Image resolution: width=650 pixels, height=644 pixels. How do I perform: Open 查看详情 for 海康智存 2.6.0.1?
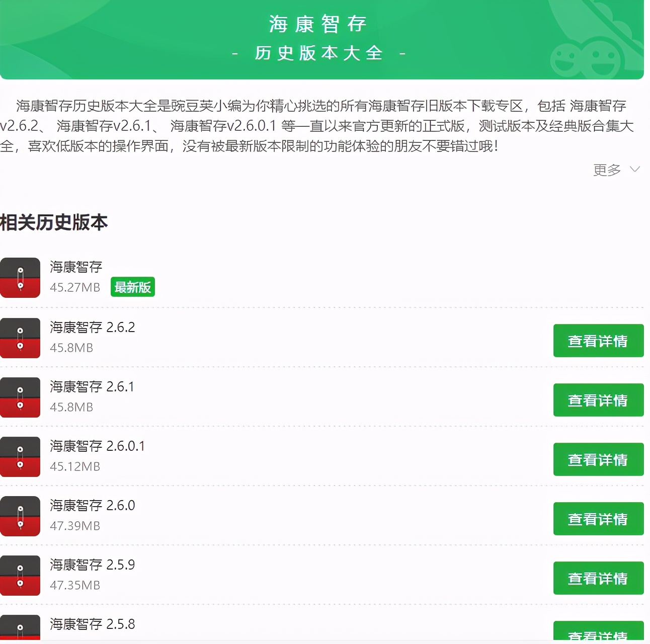[x=598, y=459]
